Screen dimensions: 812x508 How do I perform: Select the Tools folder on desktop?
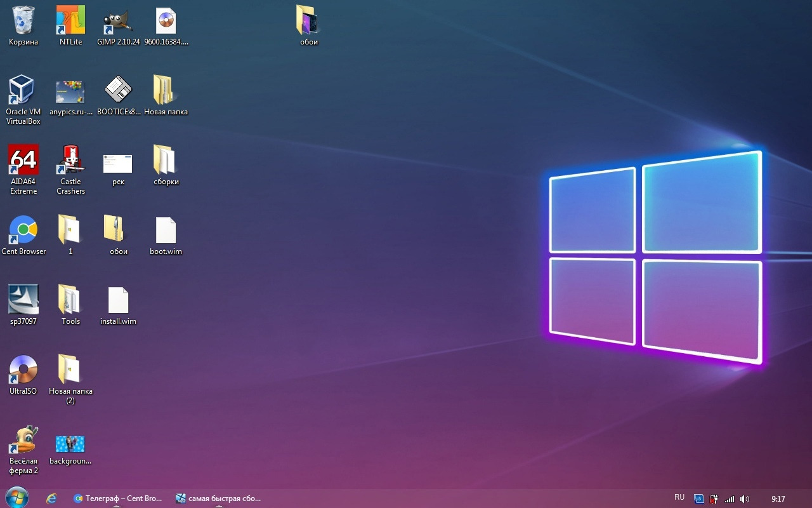pyautogui.click(x=70, y=300)
